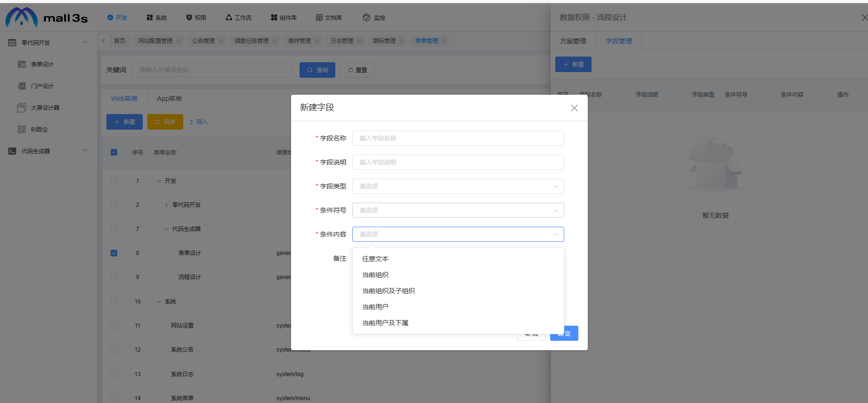The width and height of the screenshot is (868, 403).
Task: Collapse the 代码生成器 tree row
Action: coord(166,229)
